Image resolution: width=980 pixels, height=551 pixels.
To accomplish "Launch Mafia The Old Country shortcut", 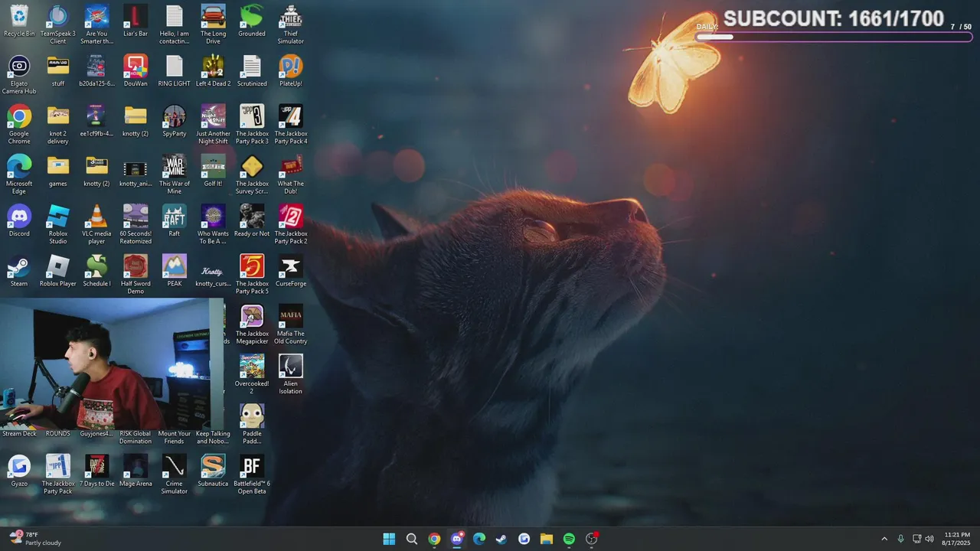I will (291, 324).
